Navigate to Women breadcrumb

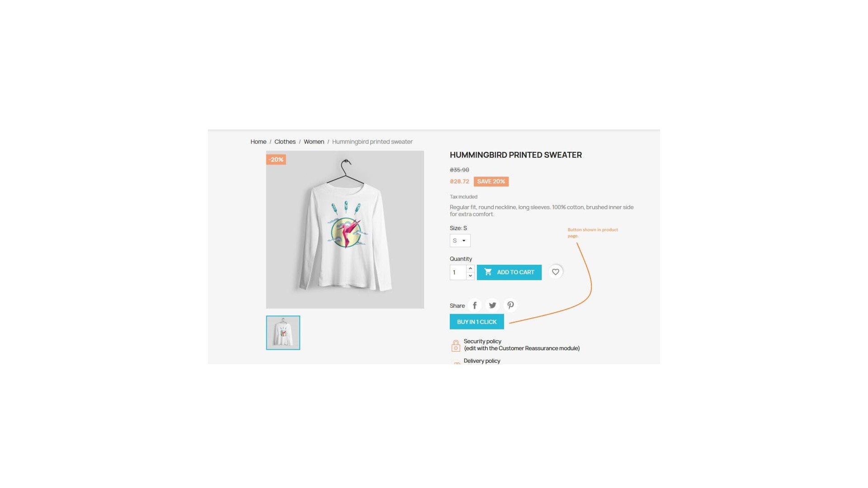pyautogui.click(x=314, y=142)
